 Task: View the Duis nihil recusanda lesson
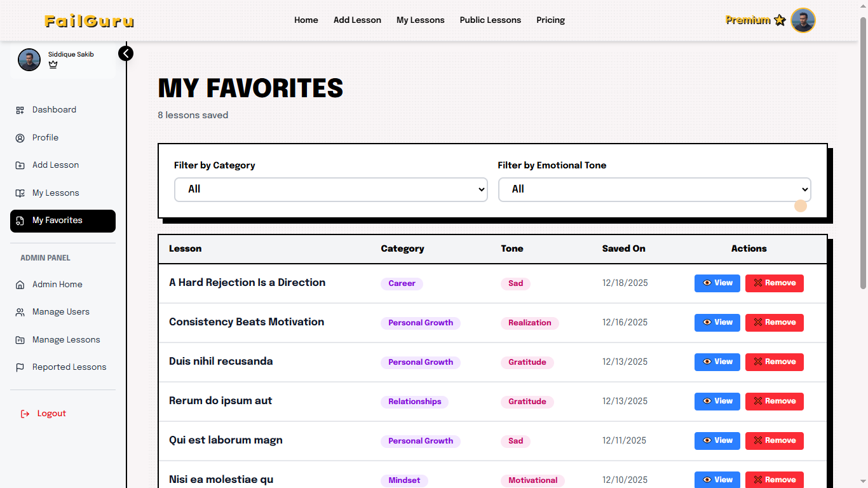(x=717, y=362)
